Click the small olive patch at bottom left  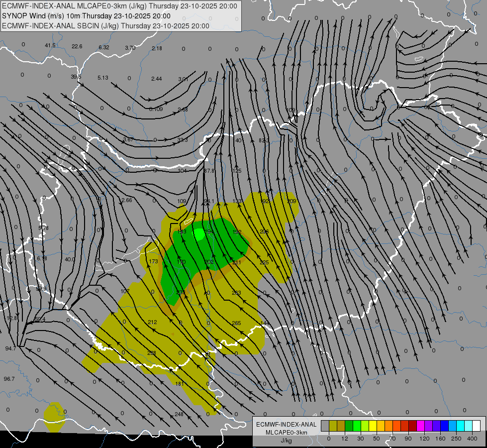pyautogui.click(x=55, y=417)
